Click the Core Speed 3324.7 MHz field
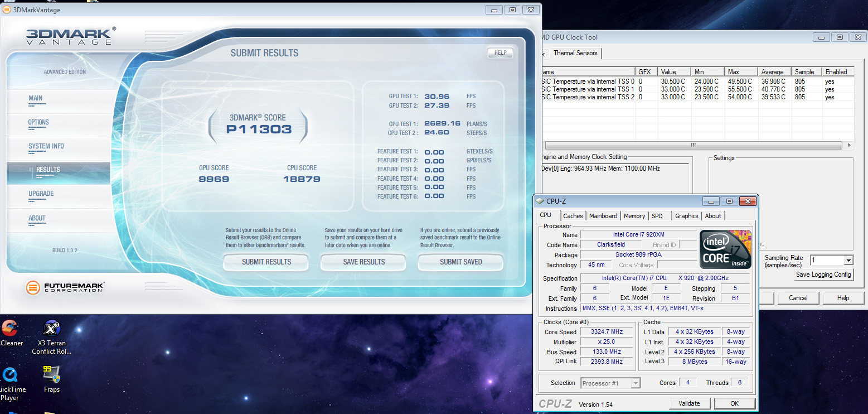Image resolution: width=868 pixels, height=414 pixels. [x=607, y=332]
